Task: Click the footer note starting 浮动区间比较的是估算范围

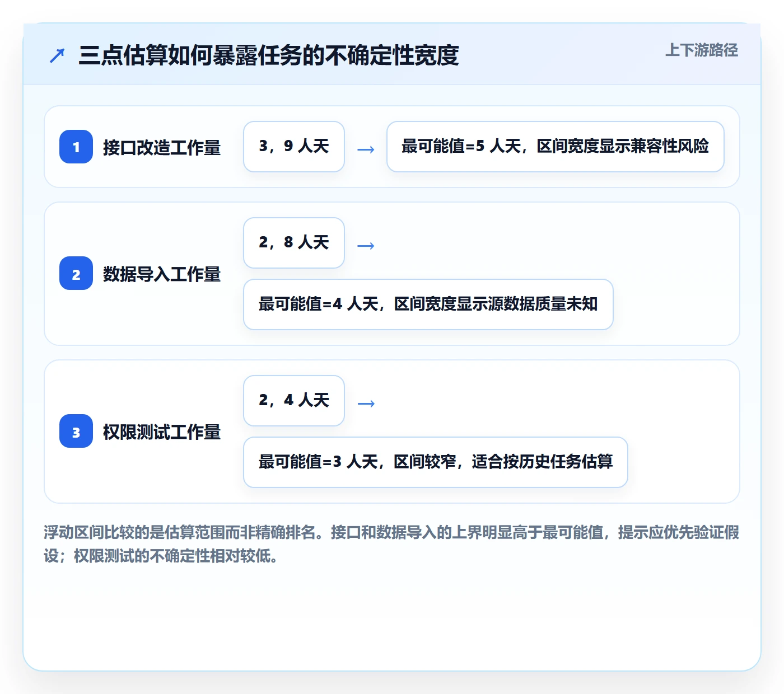Action: [x=391, y=543]
